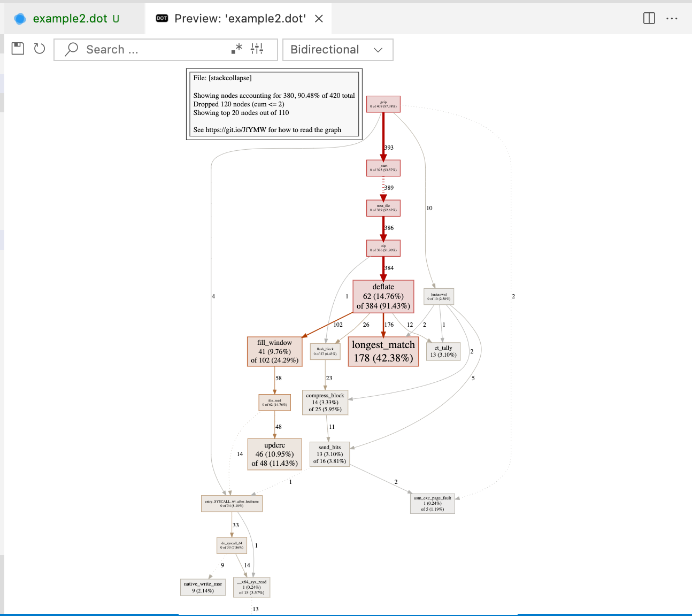
Task: Click the [unknown] node
Action: click(439, 297)
